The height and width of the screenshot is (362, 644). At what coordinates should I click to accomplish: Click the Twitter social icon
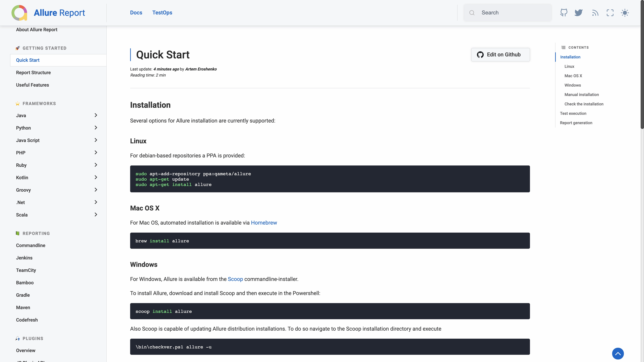point(579,12)
